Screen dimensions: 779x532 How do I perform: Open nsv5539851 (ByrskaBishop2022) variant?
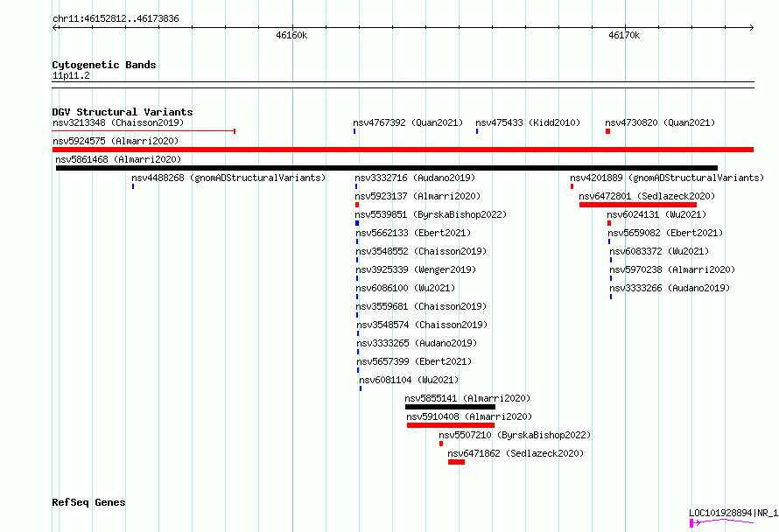[431, 214]
